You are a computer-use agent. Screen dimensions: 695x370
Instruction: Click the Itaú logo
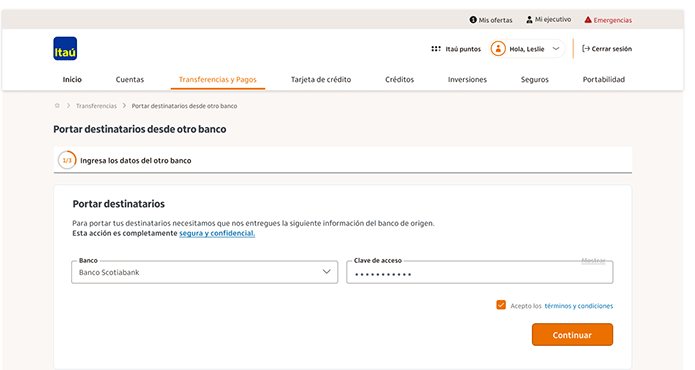65,49
